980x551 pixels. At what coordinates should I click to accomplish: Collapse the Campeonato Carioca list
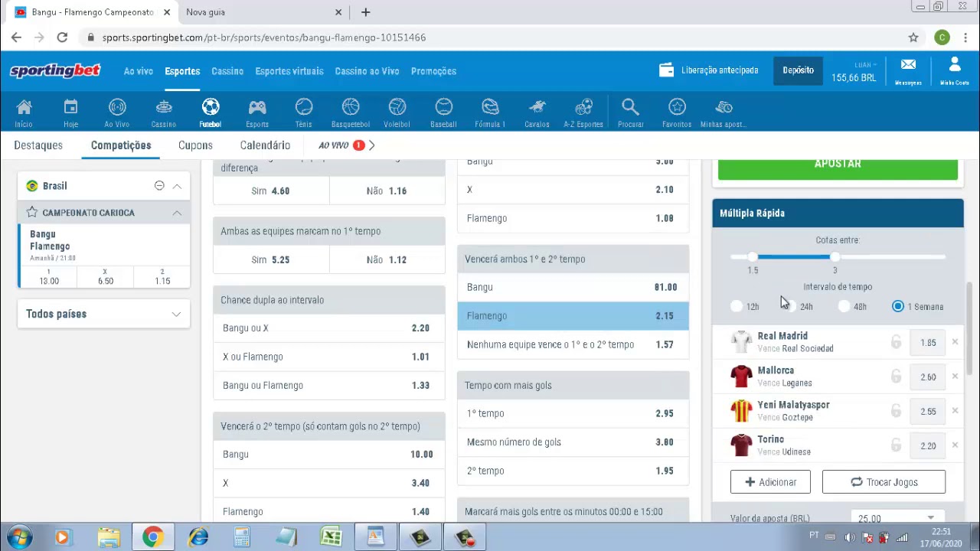click(177, 213)
